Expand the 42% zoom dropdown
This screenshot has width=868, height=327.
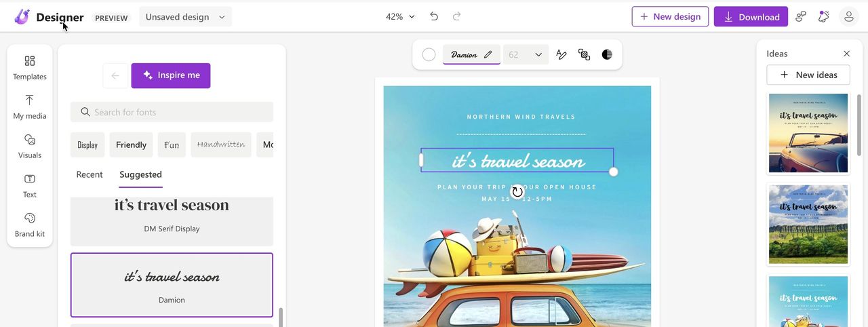(x=400, y=16)
